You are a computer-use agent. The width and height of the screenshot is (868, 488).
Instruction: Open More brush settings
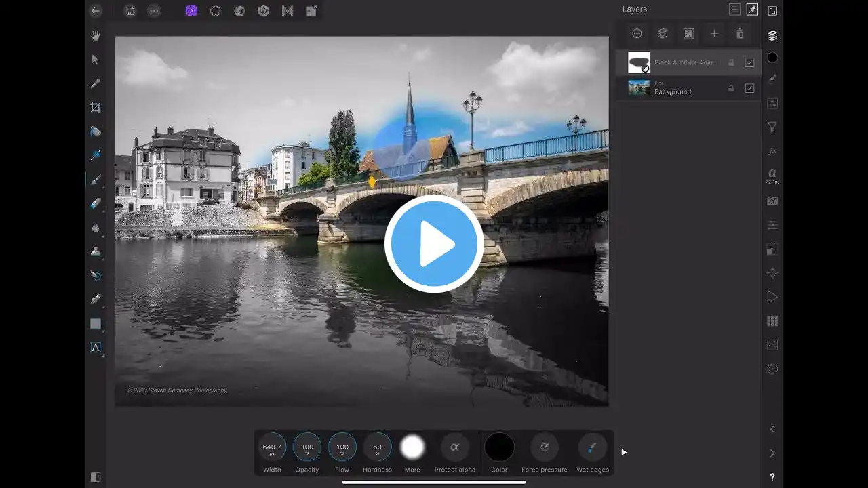412,448
